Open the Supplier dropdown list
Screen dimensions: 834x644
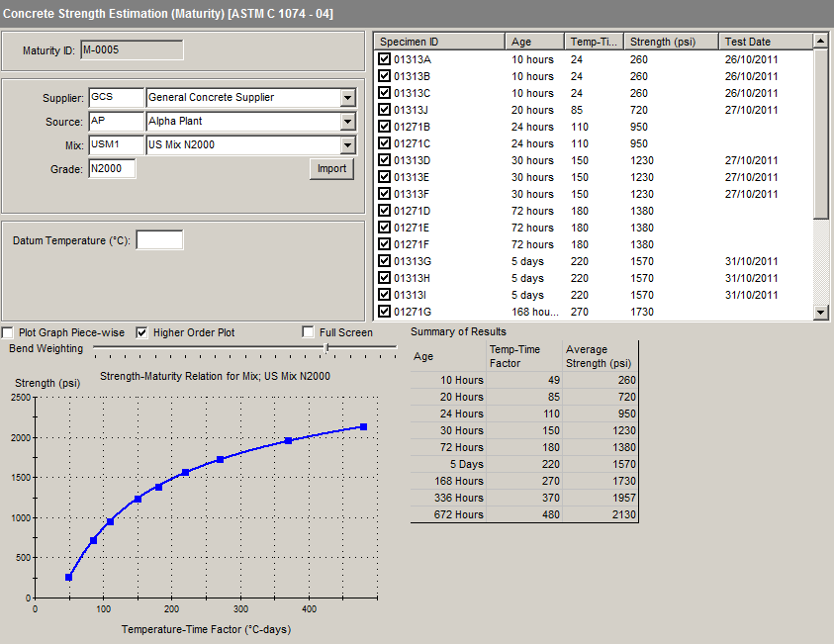point(347,98)
